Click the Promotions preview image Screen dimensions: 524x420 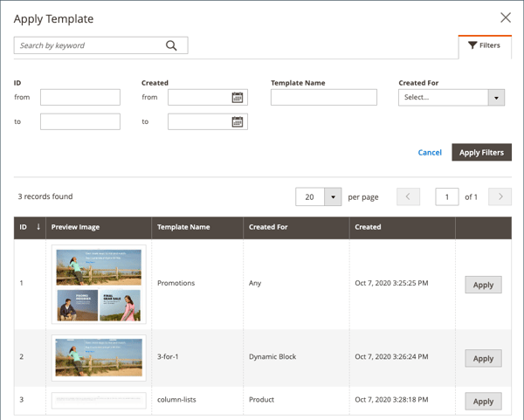[x=99, y=284]
